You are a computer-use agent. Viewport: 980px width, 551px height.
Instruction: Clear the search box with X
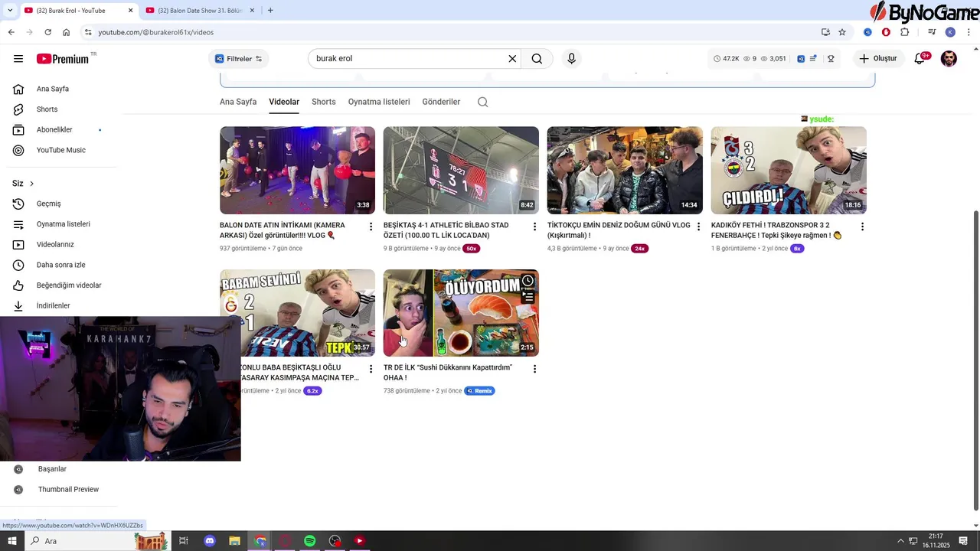[512, 59]
